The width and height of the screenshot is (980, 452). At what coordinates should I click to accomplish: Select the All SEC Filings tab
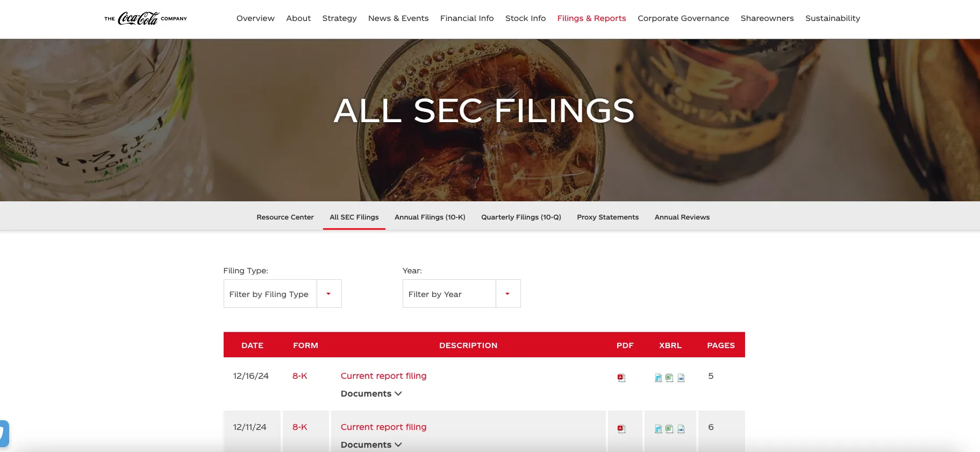click(x=354, y=217)
